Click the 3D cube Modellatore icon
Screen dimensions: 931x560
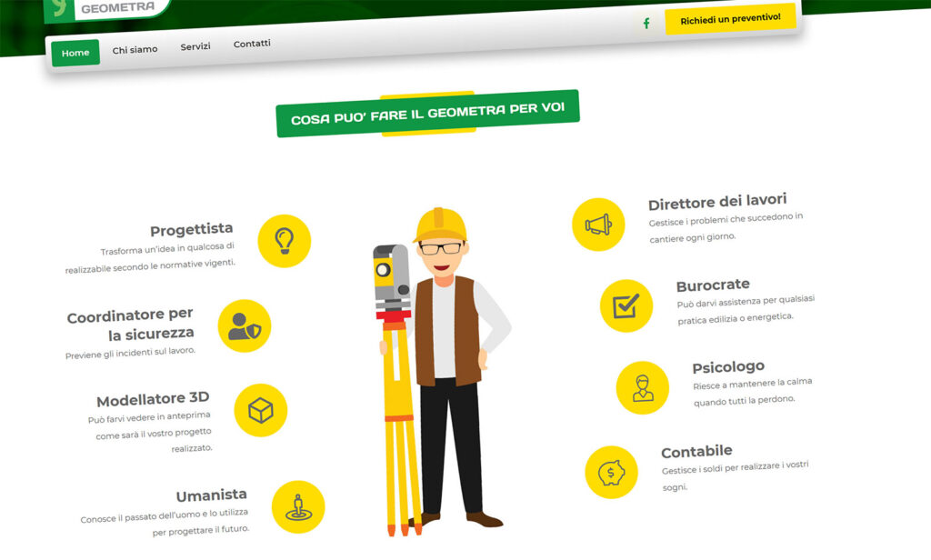(261, 410)
